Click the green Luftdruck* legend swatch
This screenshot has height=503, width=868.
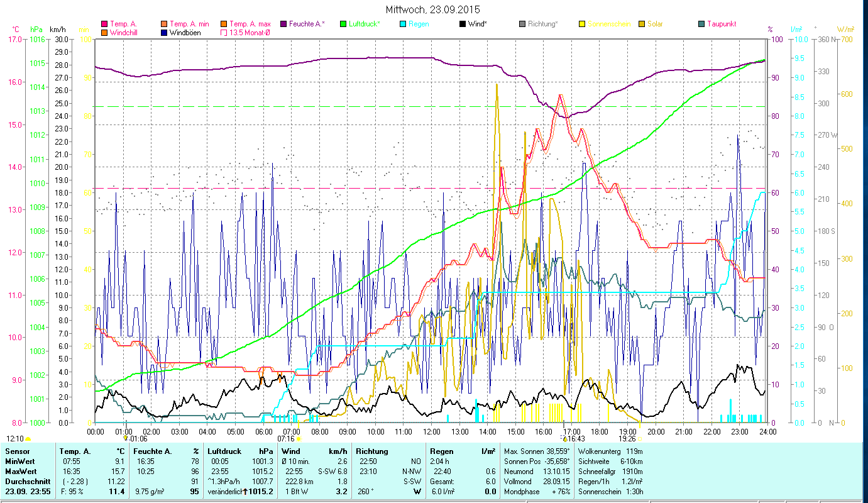343,24
